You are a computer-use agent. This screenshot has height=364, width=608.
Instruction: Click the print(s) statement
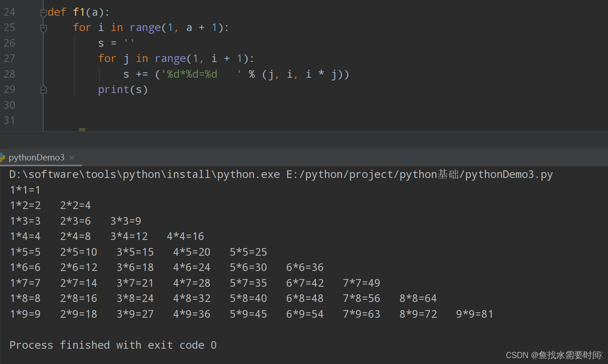click(x=123, y=89)
